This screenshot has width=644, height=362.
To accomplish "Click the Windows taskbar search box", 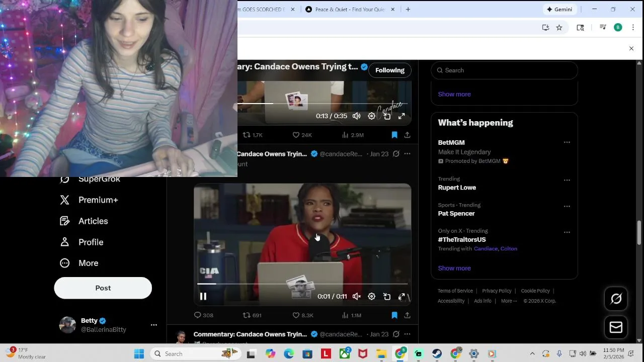I will pos(195,353).
